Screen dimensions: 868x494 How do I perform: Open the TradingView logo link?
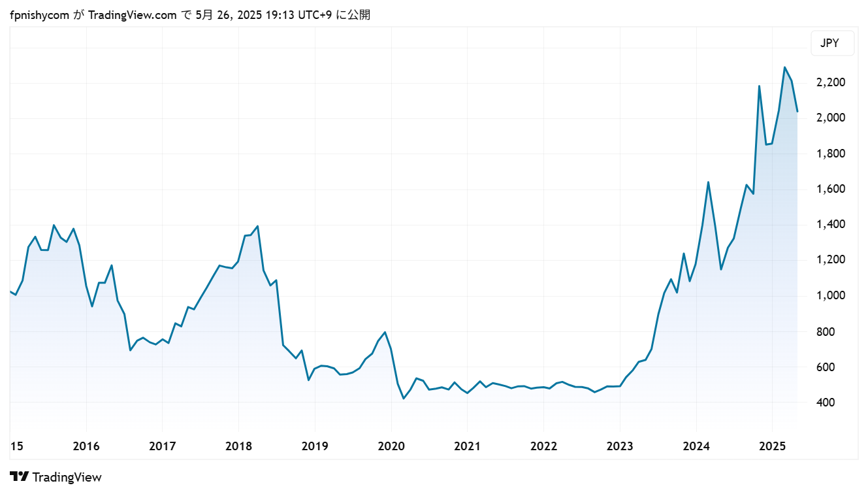[x=56, y=477]
